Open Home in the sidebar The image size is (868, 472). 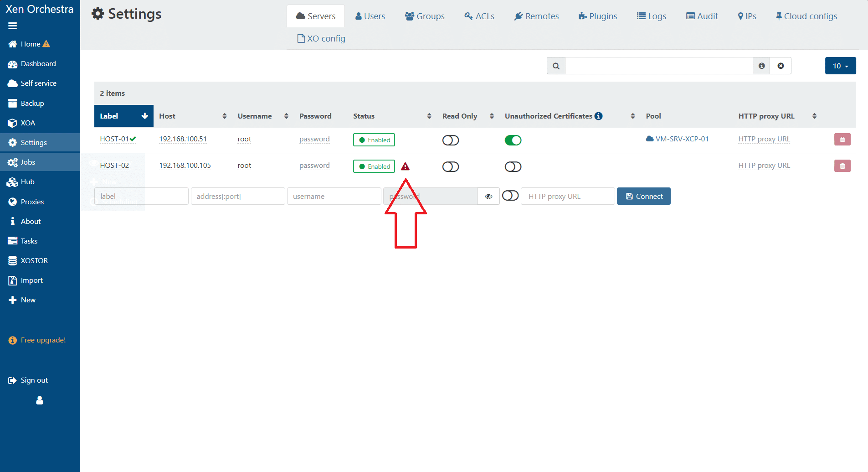click(x=31, y=44)
